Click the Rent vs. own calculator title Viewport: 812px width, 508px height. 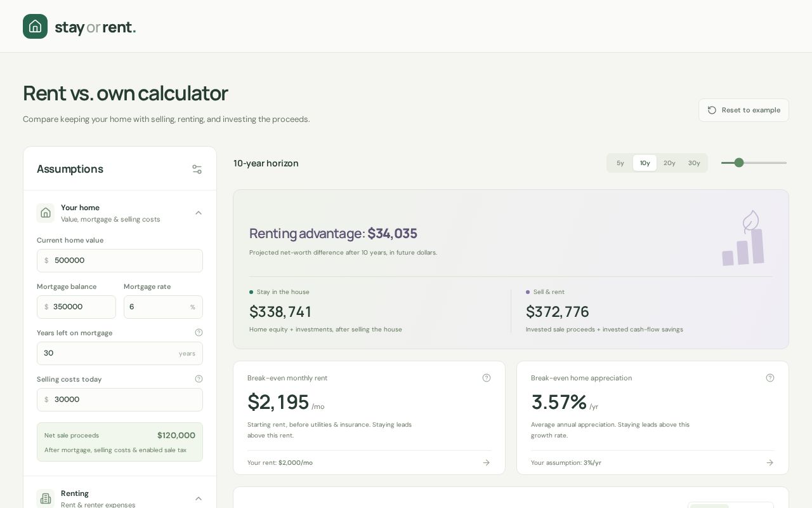tap(126, 93)
